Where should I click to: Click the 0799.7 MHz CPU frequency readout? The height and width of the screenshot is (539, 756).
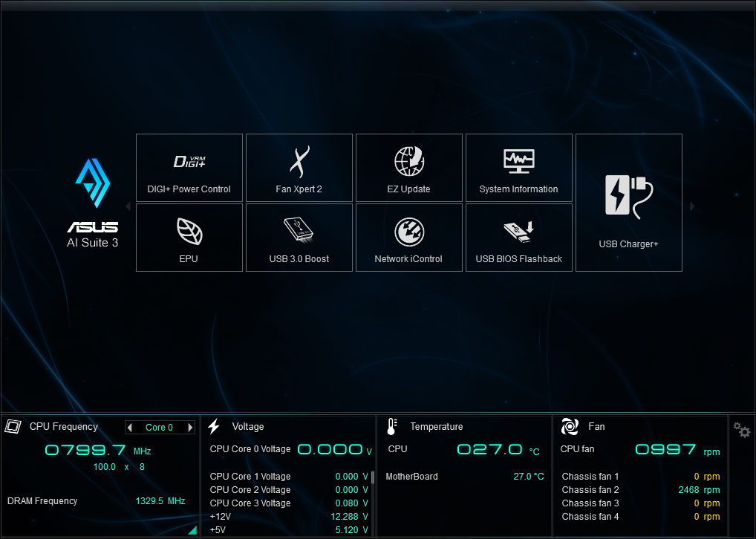click(98, 451)
